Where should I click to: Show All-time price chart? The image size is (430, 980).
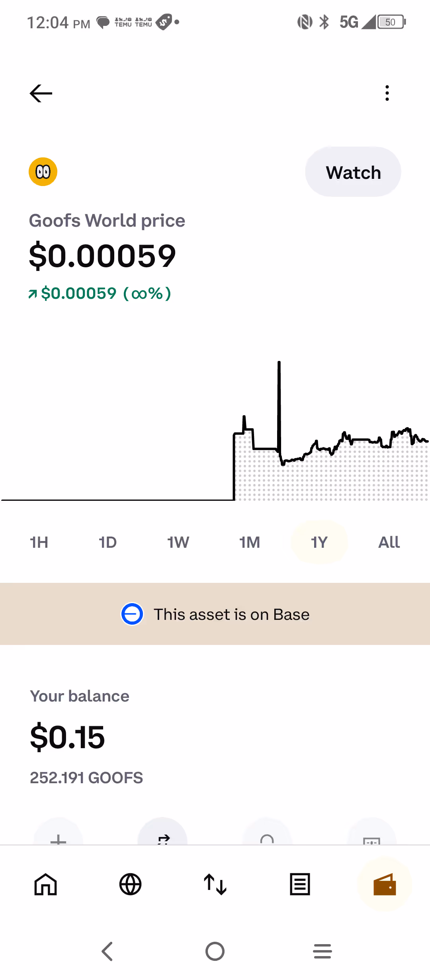(389, 542)
